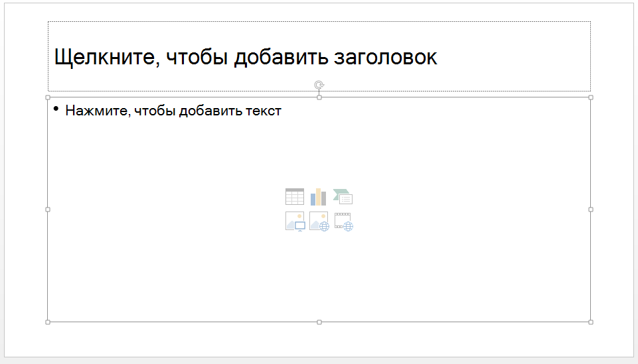Click the top-middle resize handle of content box
638x364 pixels.
319,97
